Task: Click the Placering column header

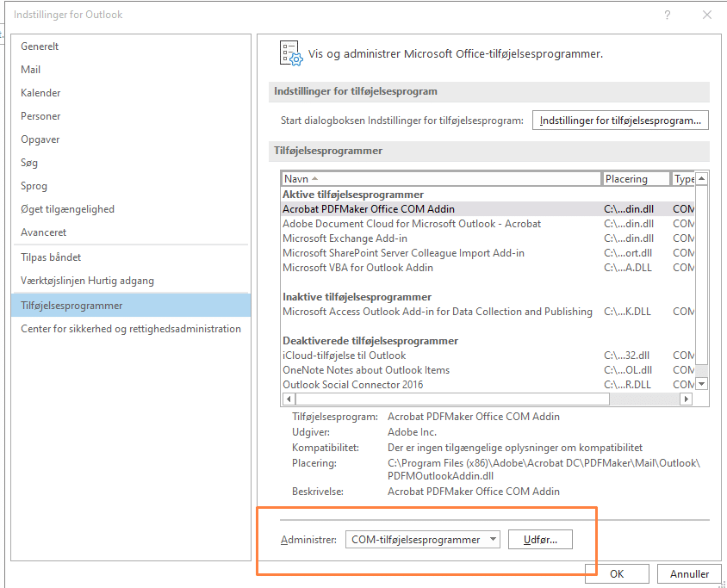Action: click(x=637, y=179)
